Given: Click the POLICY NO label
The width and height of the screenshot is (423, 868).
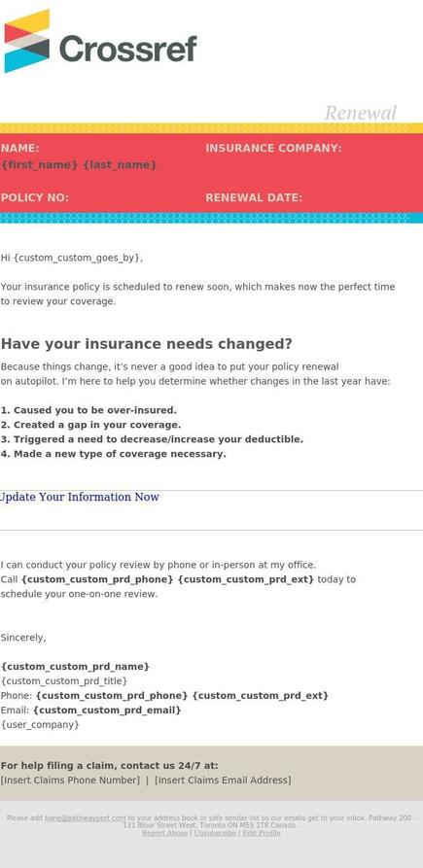Looking at the screenshot, I should tap(35, 197).
